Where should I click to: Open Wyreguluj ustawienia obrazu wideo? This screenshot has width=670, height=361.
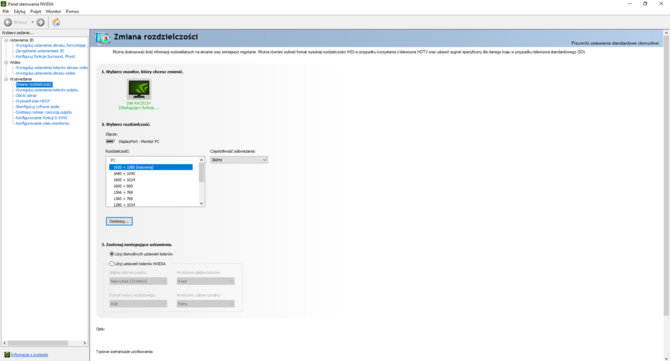pos(45,73)
